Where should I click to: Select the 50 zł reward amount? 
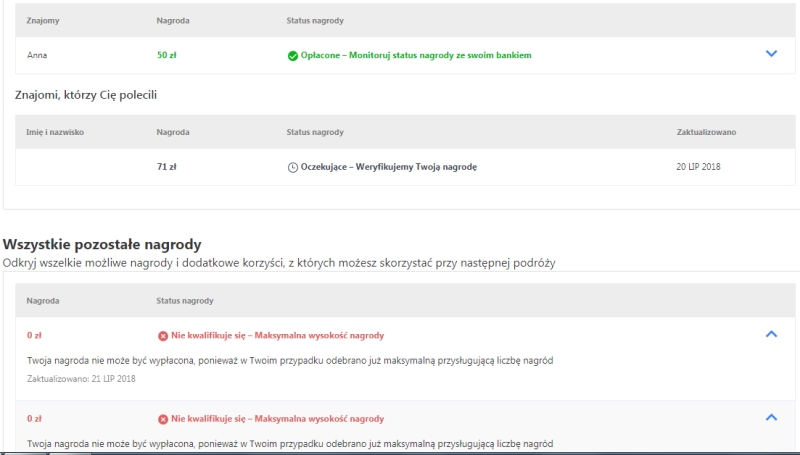click(167, 55)
